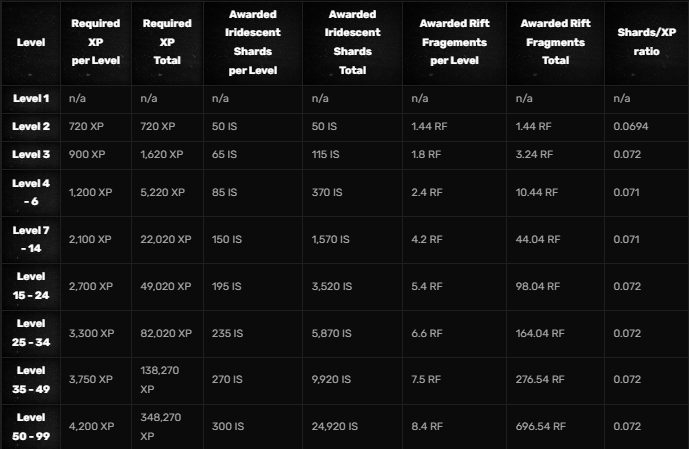The image size is (689, 449).
Task: Click Awarded Iridescent Shards Total header
Action: pyautogui.click(x=352, y=42)
